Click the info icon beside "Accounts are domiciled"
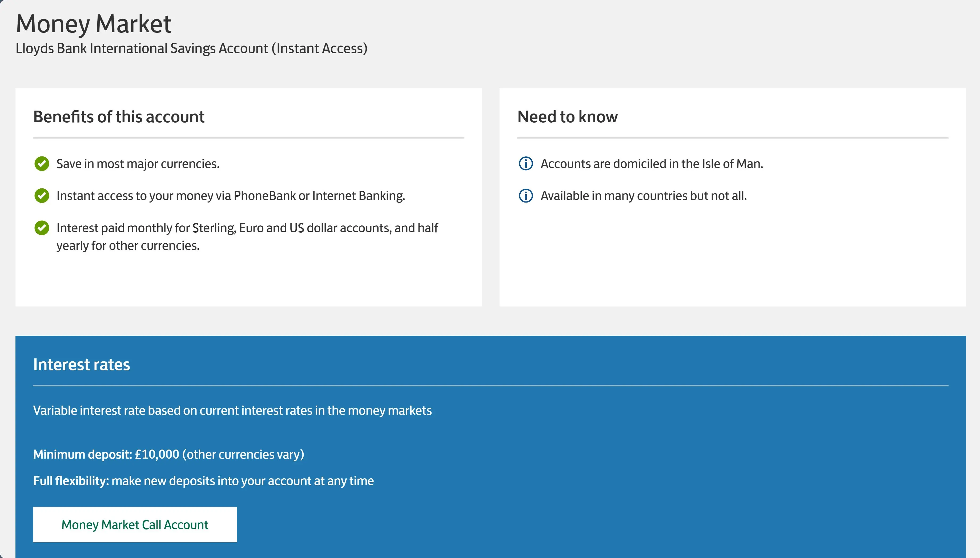 [526, 164]
